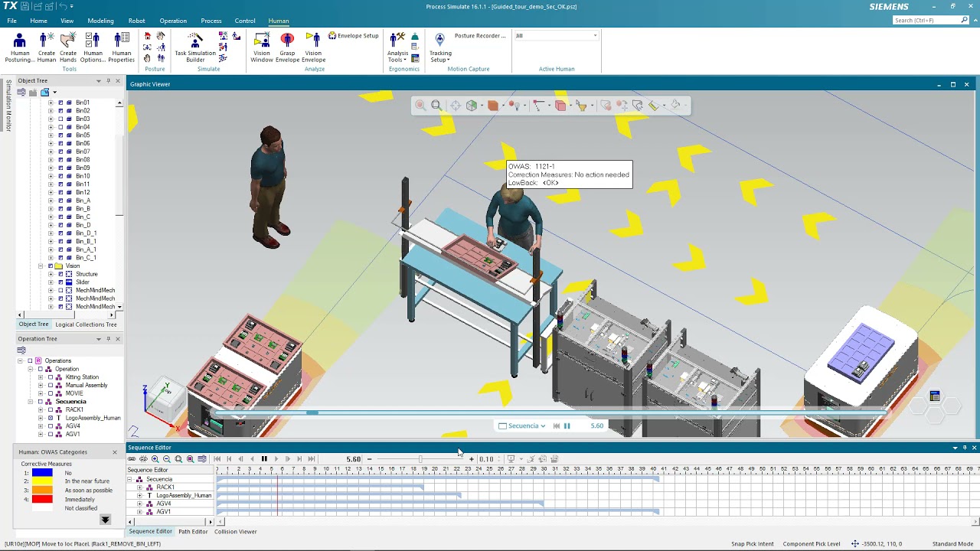The image size is (980, 551).
Task: Jump to start of sequence
Action: tap(217, 459)
